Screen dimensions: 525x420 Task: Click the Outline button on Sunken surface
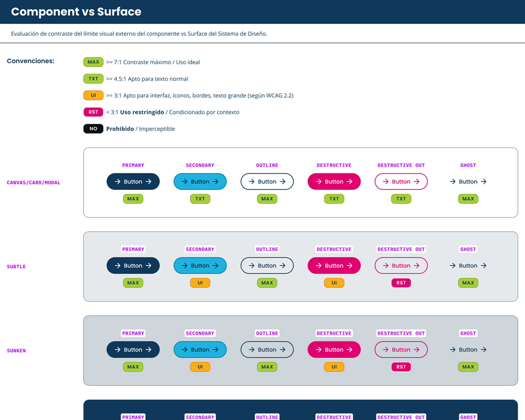click(x=267, y=350)
